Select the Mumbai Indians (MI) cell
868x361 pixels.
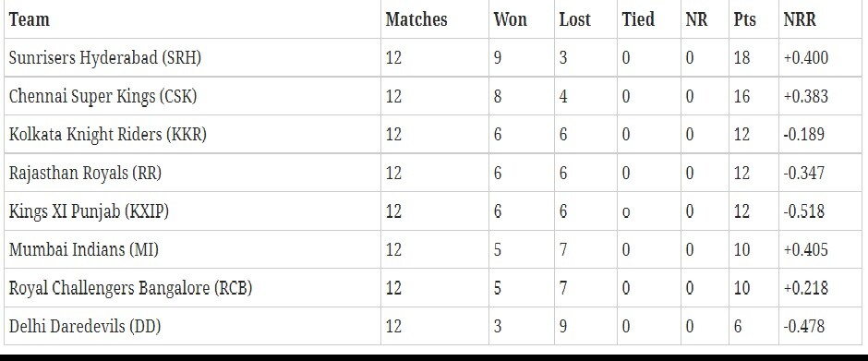click(192, 249)
